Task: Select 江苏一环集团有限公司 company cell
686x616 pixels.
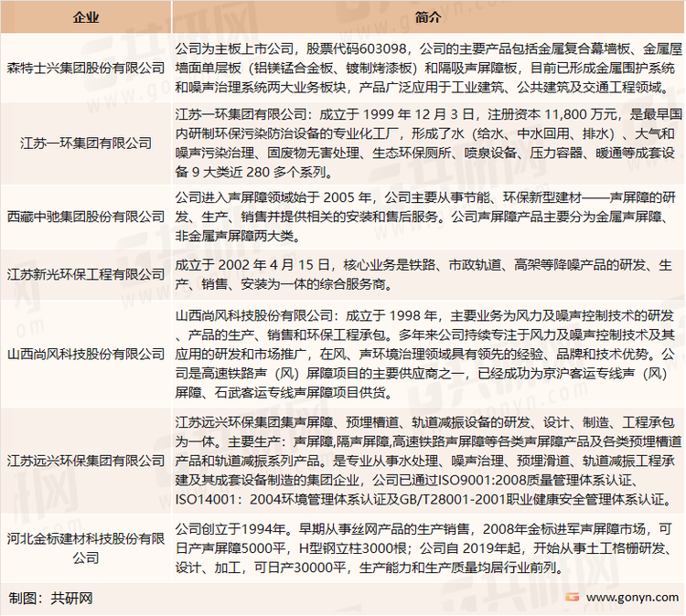Action: [x=86, y=143]
